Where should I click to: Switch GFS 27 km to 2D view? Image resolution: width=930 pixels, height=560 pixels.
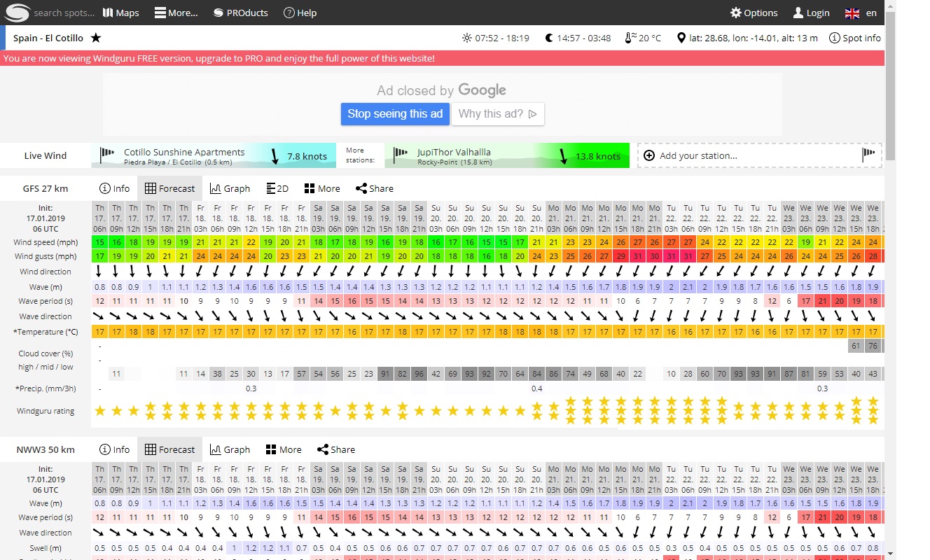(278, 188)
